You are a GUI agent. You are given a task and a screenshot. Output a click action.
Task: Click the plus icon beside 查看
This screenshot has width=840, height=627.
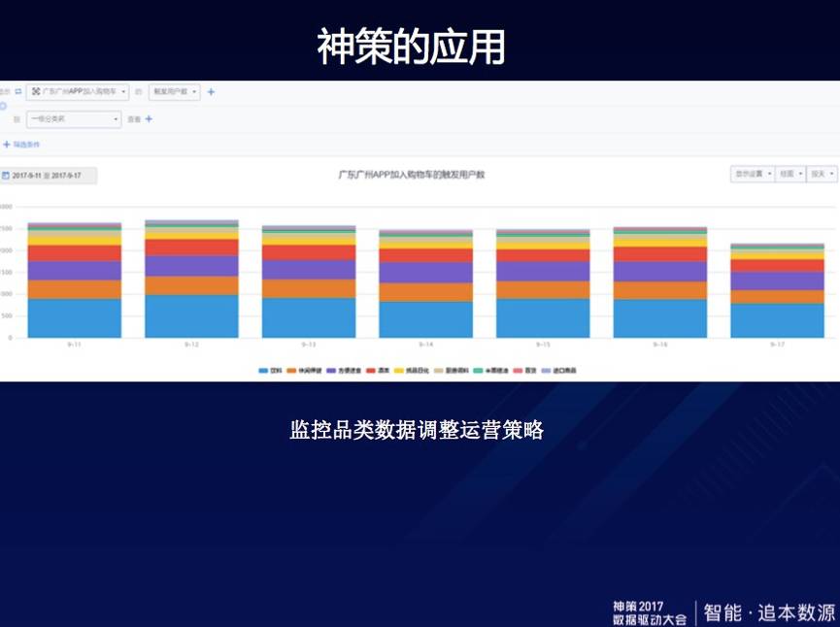click(149, 118)
